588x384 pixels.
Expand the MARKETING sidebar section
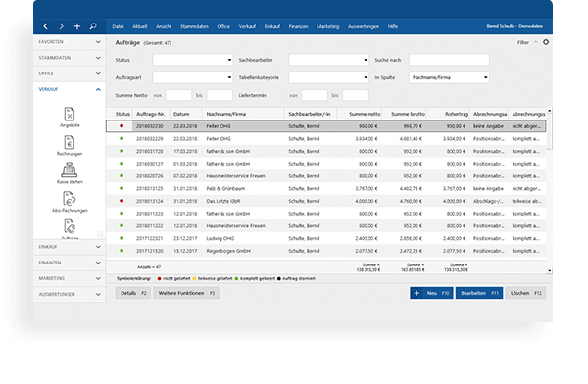pos(70,278)
